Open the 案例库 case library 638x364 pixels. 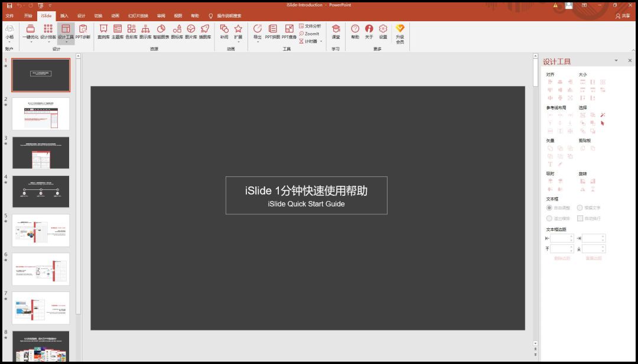point(103,32)
